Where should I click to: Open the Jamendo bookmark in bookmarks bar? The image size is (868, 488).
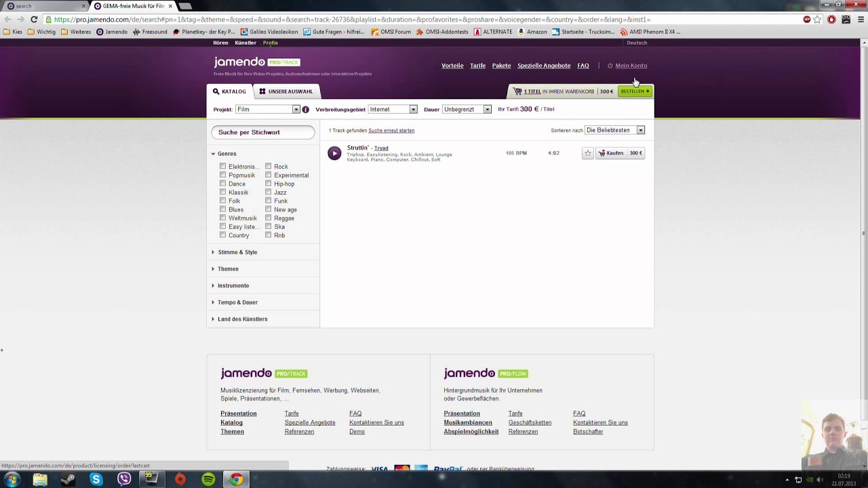(112, 32)
